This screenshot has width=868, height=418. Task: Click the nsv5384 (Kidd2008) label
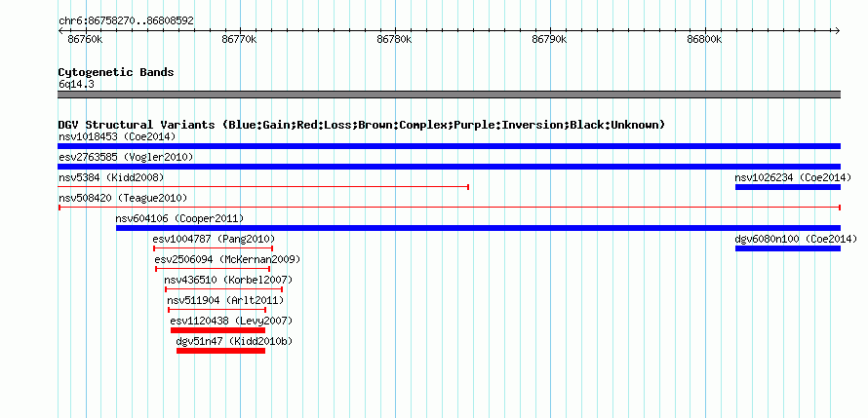111,177
